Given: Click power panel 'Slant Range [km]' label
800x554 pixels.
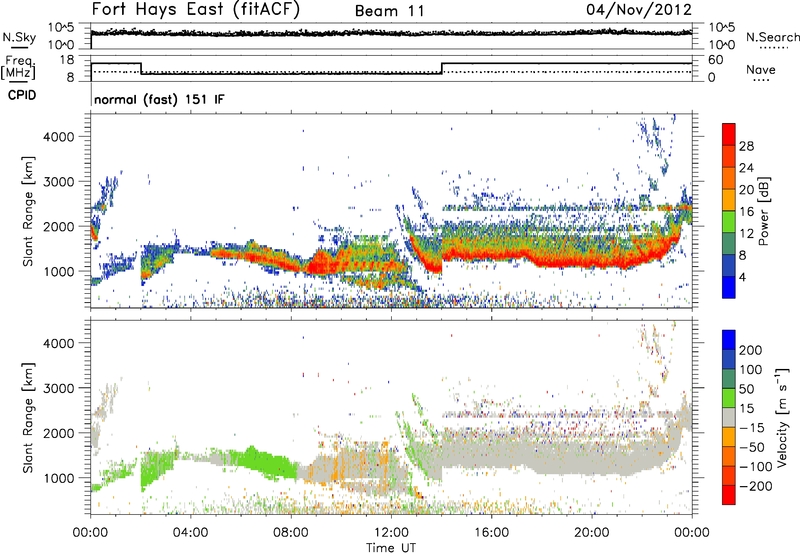Looking at the screenshot, I should 28,211.
